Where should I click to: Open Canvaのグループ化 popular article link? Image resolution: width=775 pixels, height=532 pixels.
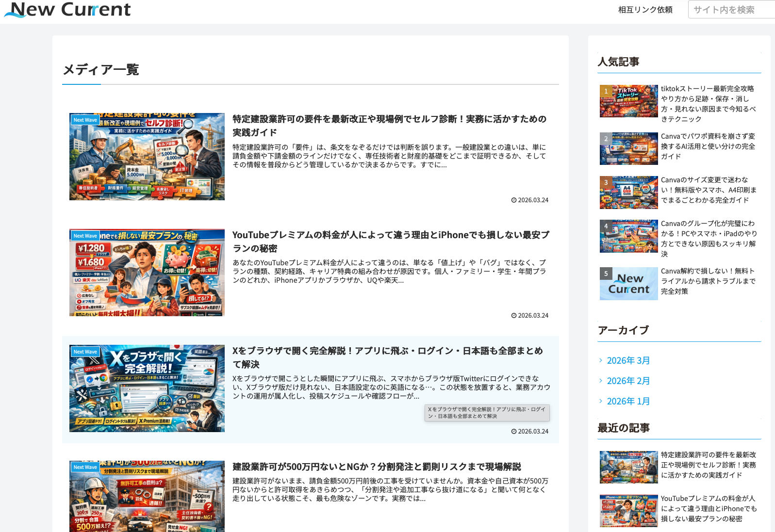point(709,239)
